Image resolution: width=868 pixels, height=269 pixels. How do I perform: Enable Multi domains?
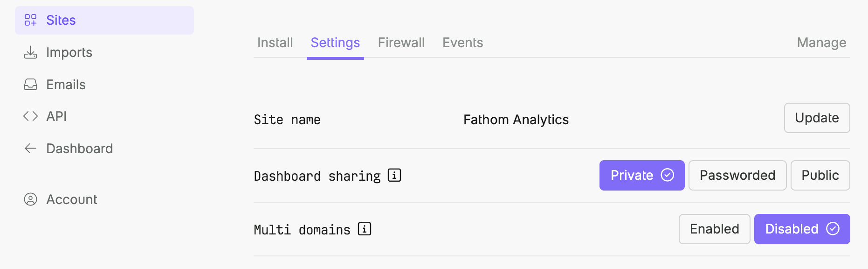coord(714,229)
